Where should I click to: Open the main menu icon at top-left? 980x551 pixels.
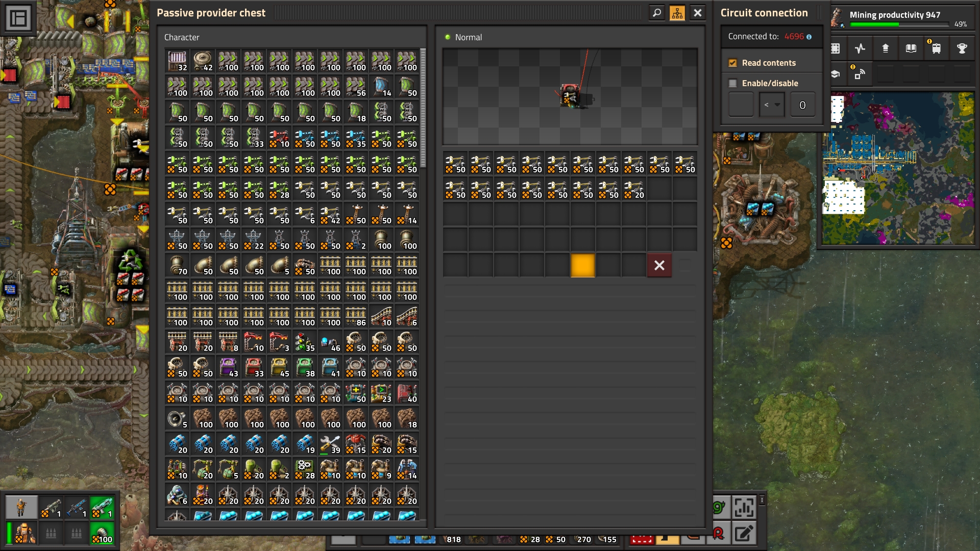[x=18, y=18]
